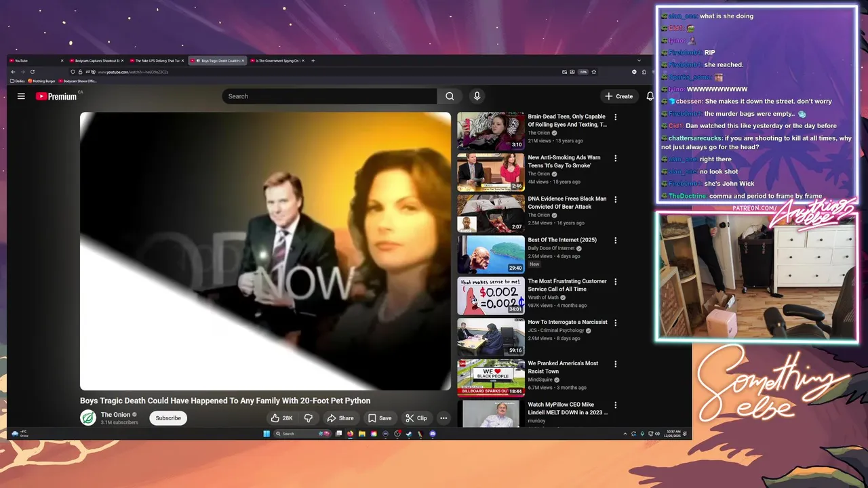
Task: Open Discord from the taskbar
Action: click(x=433, y=434)
